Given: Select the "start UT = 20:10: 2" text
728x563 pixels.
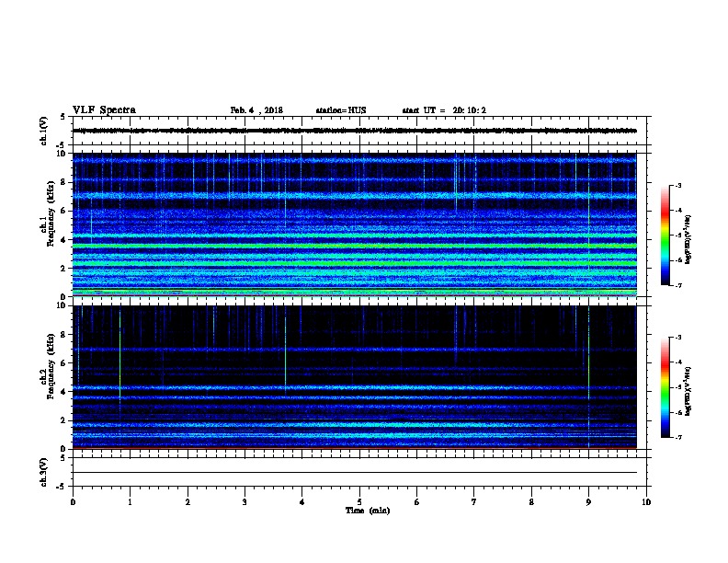Looking at the screenshot, I should tap(444, 110).
